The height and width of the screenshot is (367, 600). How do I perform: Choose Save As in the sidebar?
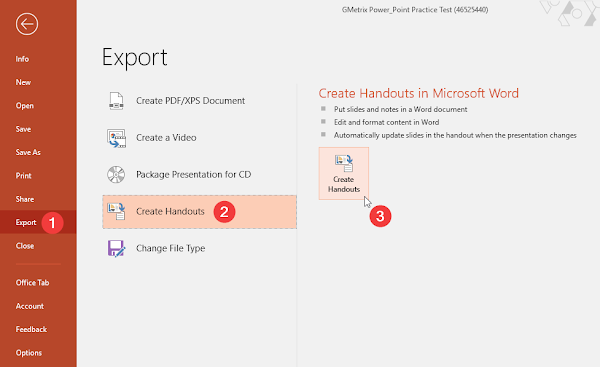click(x=28, y=152)
